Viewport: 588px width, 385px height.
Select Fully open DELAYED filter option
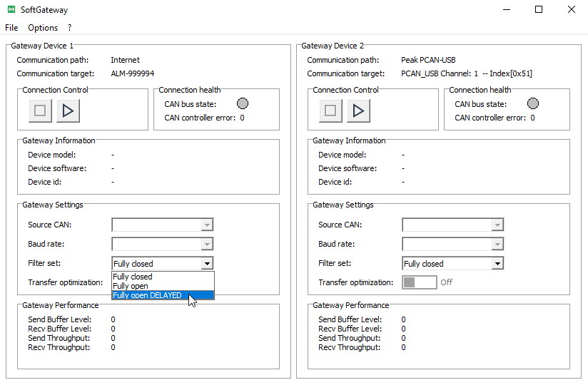tap(148, 295)
